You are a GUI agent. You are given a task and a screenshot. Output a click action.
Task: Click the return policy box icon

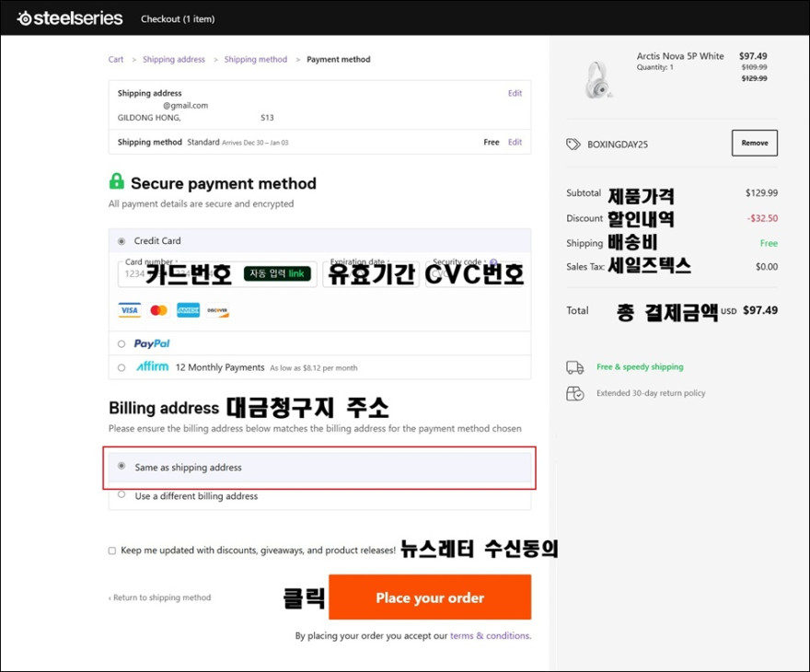(x=575, y=394)
